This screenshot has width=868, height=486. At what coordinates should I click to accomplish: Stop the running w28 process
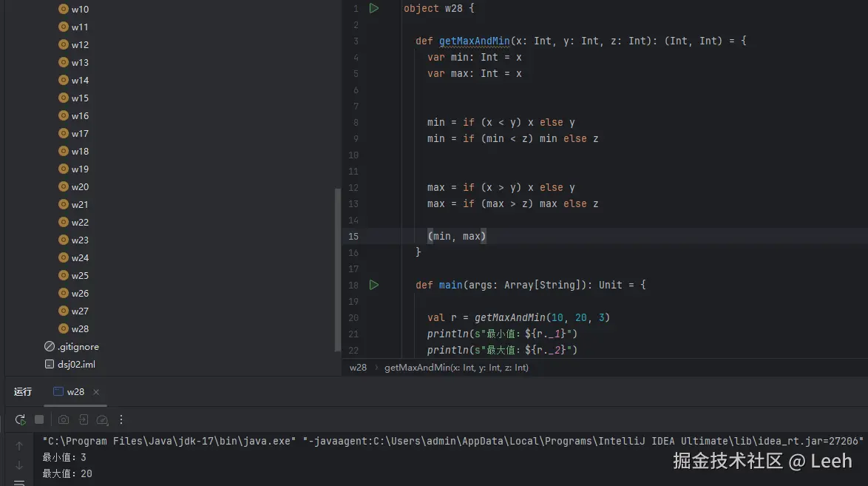point(39,419)
